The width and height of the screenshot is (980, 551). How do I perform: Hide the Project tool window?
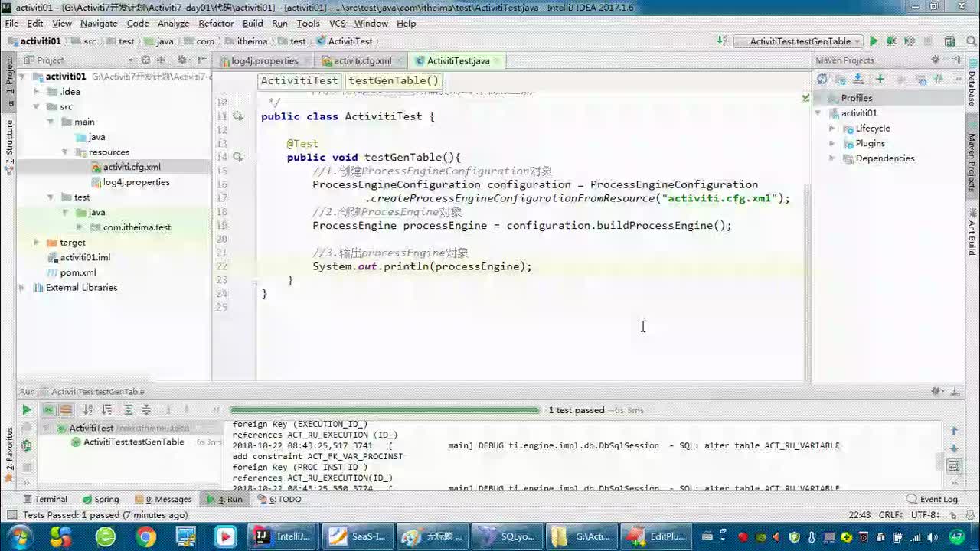[201, 60]
